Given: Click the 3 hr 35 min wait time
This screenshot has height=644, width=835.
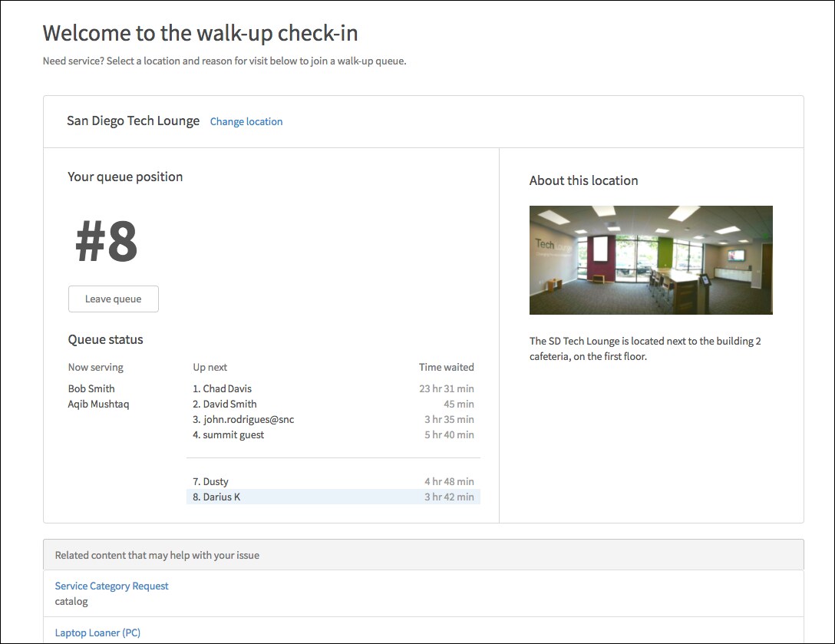Looking at the screenshot, I should (449, 420).
